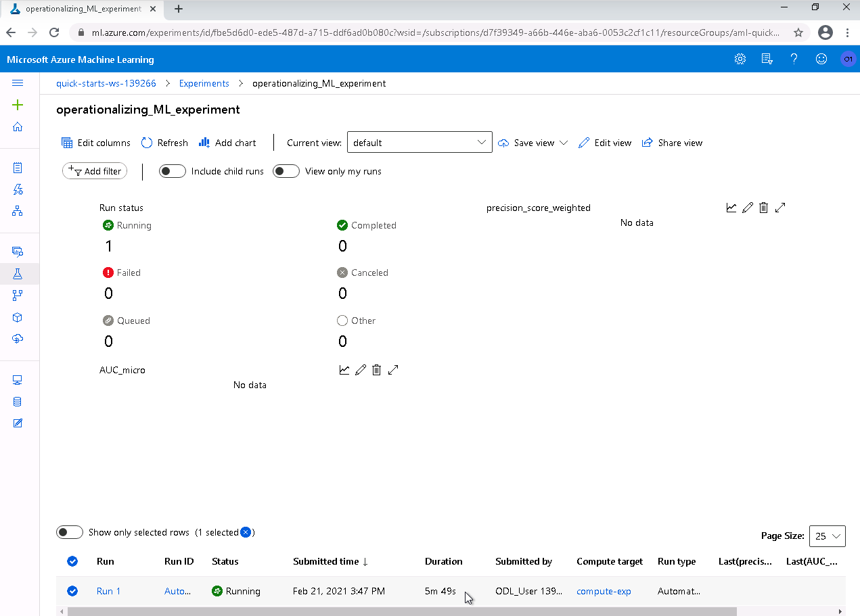This screenshot has height=616, width=860.
Task: Open Designer icon in sidebar
Action: tap(18, 211)
